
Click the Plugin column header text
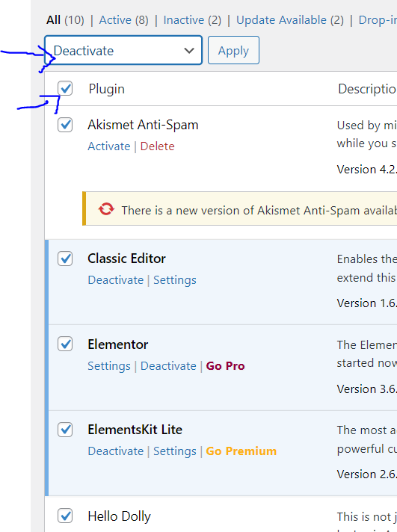(107, 89)
